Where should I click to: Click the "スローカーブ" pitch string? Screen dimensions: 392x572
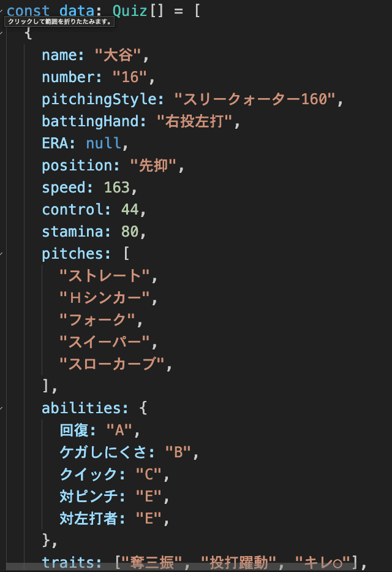click(x=113, y=364)
